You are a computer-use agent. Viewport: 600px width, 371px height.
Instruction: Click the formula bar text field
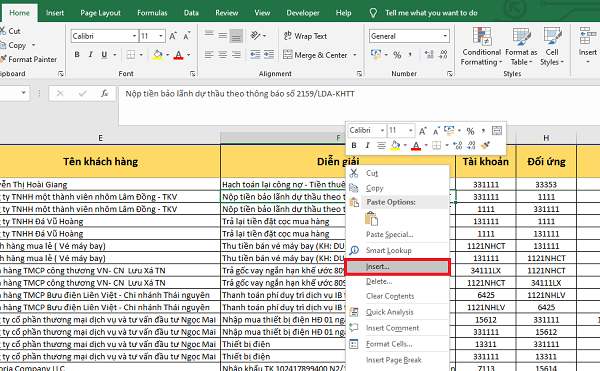tap(359, 106)
